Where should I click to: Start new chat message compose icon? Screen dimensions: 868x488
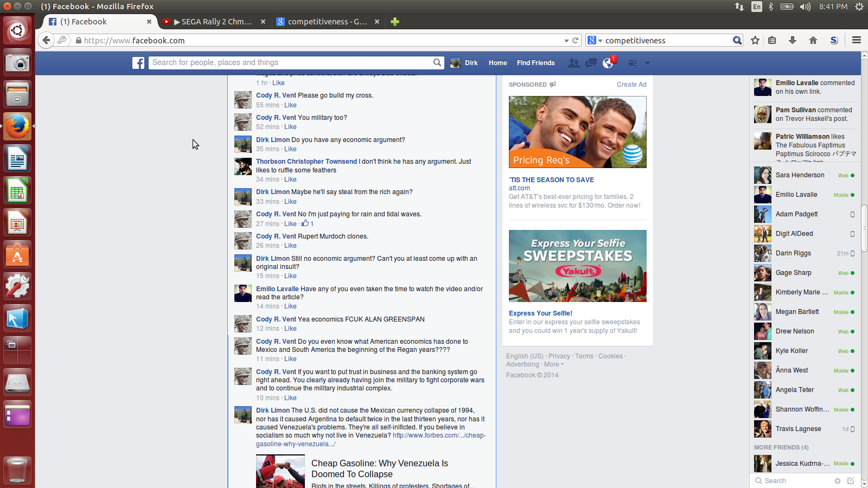coord(851,481)
